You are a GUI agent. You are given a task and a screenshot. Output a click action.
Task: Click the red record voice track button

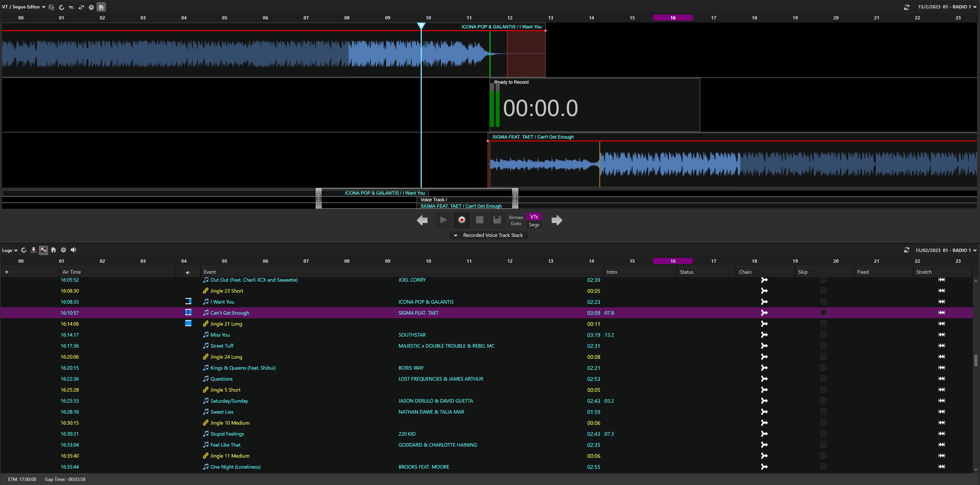tap(462, 220)
